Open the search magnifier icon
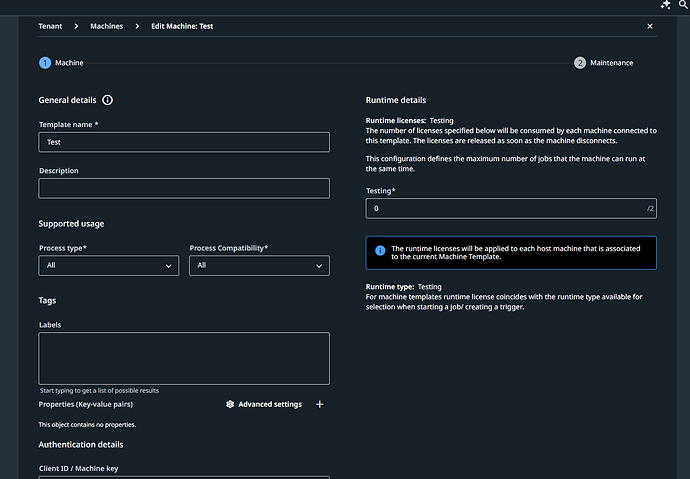 [x=682, y=5]
